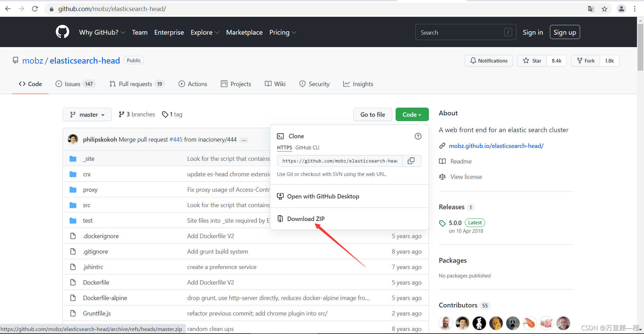Expand the Explore menu
Screen dimensions: 644x334
coord(205,32)
